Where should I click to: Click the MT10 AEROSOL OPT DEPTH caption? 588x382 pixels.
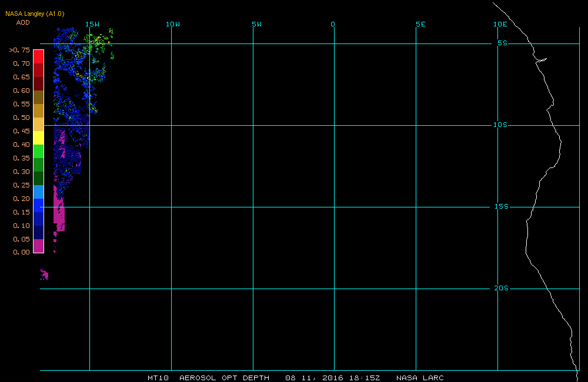(209, 378)
